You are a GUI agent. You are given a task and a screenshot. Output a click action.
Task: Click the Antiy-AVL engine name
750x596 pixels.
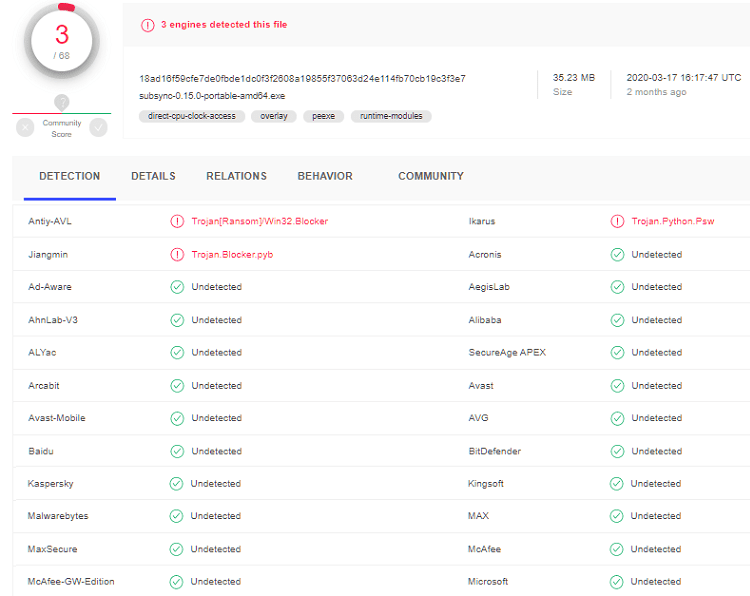pyautogui.click(x=50, y=221)
